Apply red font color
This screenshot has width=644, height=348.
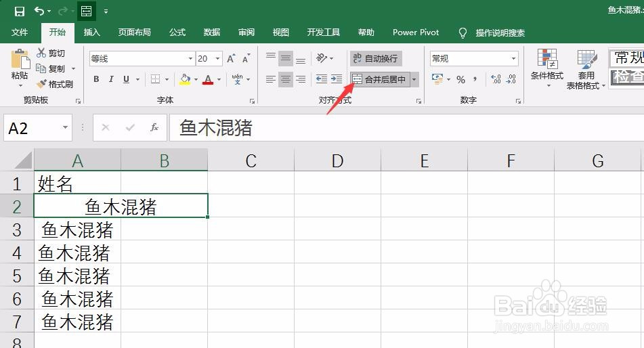[x=208, y=79]
